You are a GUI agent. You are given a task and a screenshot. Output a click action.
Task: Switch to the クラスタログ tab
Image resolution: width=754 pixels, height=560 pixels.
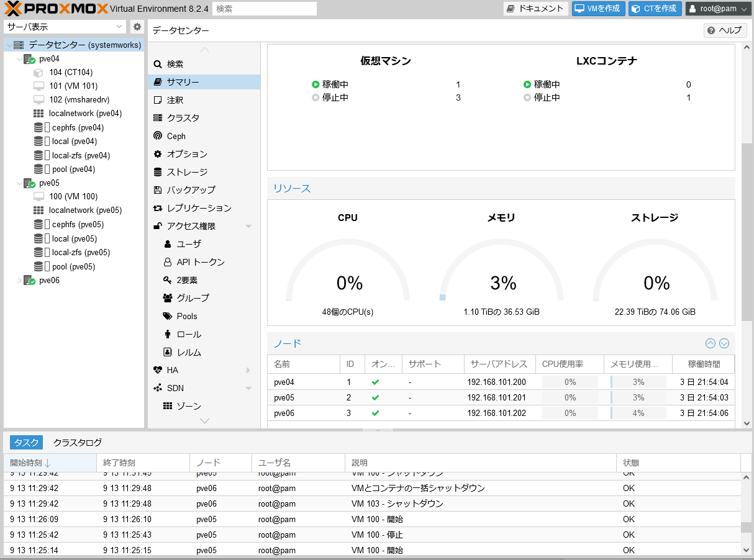[78, 443]
